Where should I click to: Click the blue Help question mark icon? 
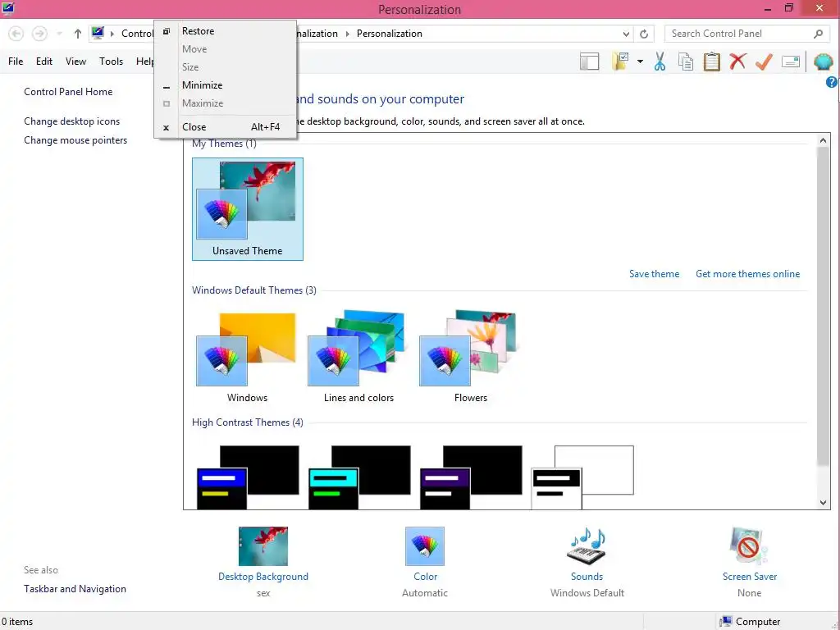pyautogui.click(x=832, y=82)
